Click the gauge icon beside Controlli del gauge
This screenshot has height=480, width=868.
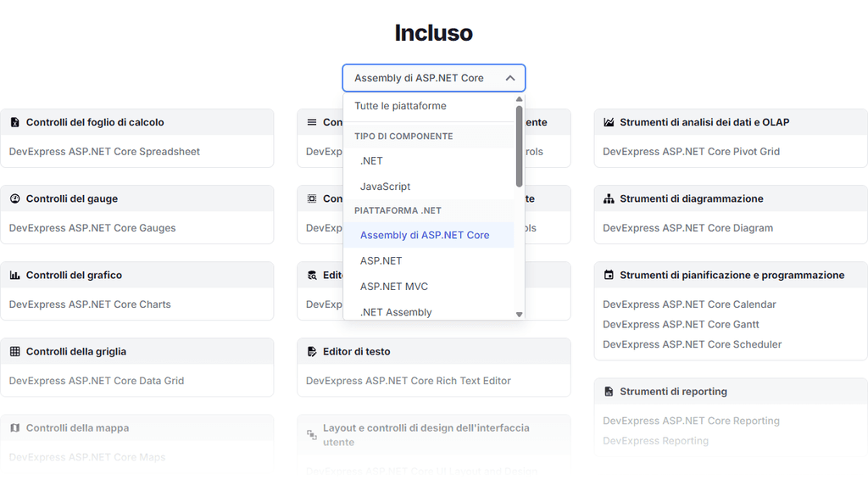pos(15,198)
